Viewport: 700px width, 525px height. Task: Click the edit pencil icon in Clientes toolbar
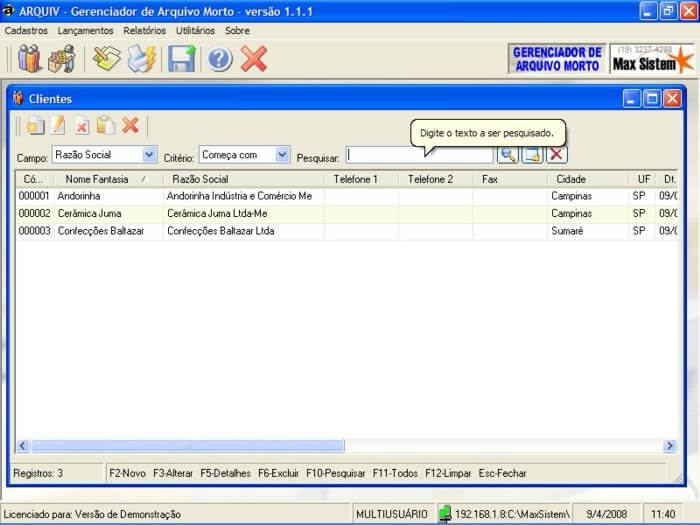tap(58, 125)
